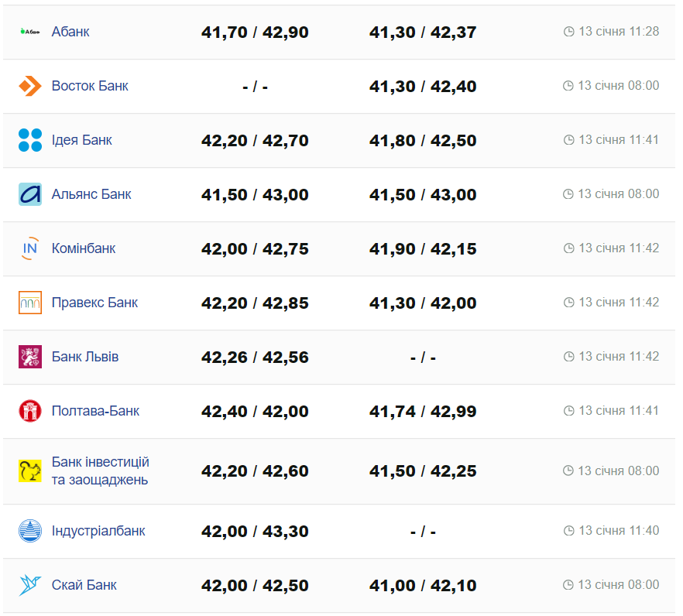Viewport: 683px width, 616px height.
Task: Visit the Правекс Банк page
Action: [94, 303]
